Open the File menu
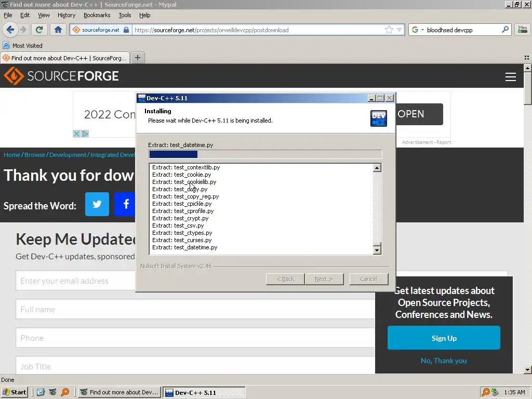 point(8,15)
